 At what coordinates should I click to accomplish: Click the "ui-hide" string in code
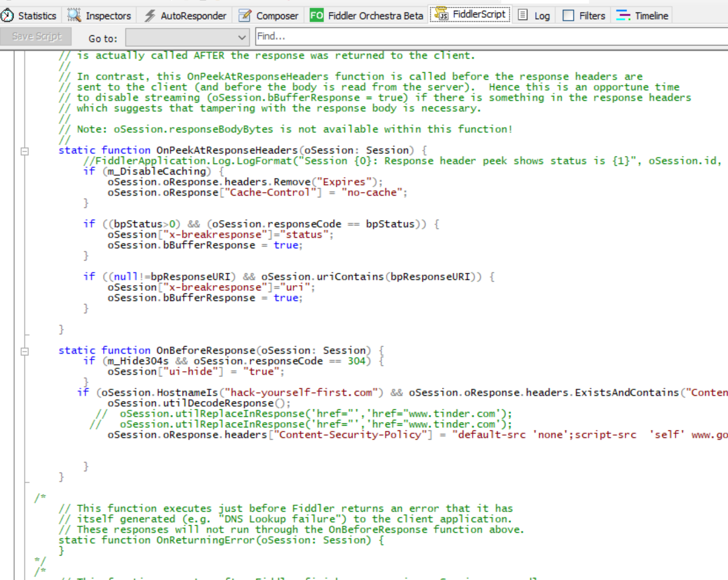pyautogui.click(x=190, y=371)
